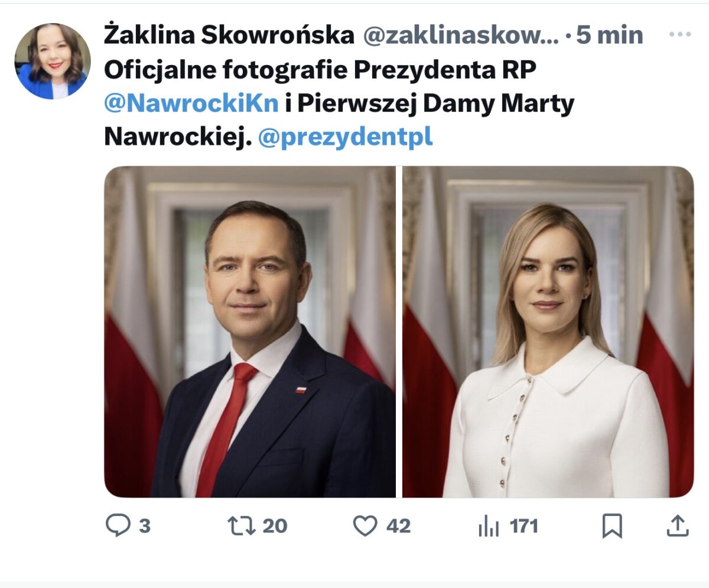Click the reply speech bubble icon

click(x=118, y=525)
